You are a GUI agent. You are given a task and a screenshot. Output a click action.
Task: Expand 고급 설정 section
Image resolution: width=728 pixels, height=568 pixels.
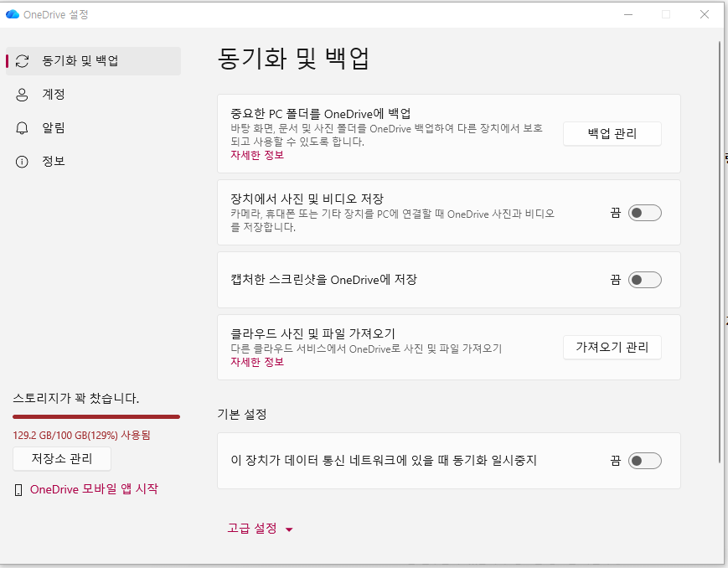260,529
